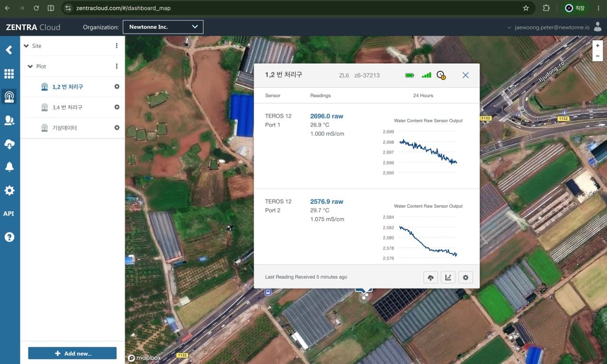Image resolution: width=607 pixels, height=364 pixels.
Task: Close the 1,2 번 처리구 device popup
Action: (466, 75)
